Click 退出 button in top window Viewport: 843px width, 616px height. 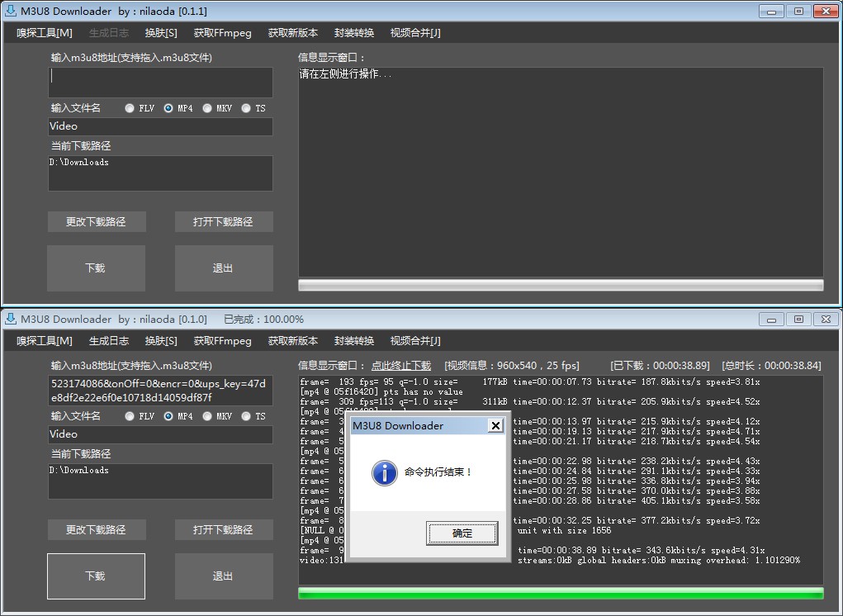(223, 268)
